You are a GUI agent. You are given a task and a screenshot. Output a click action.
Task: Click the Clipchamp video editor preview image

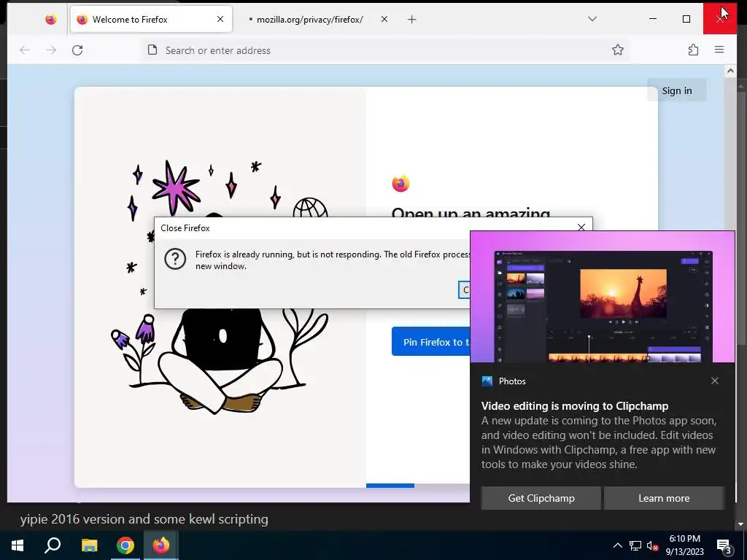(x=603, y=297)
